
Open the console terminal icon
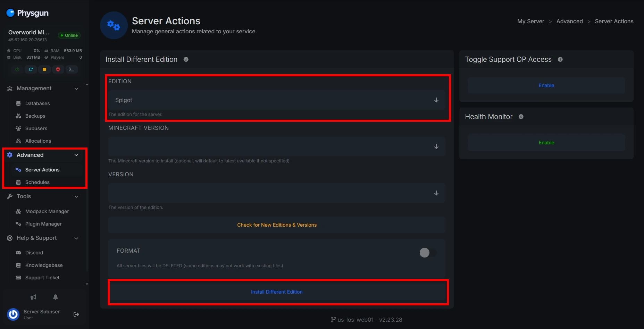click(72, 69)
